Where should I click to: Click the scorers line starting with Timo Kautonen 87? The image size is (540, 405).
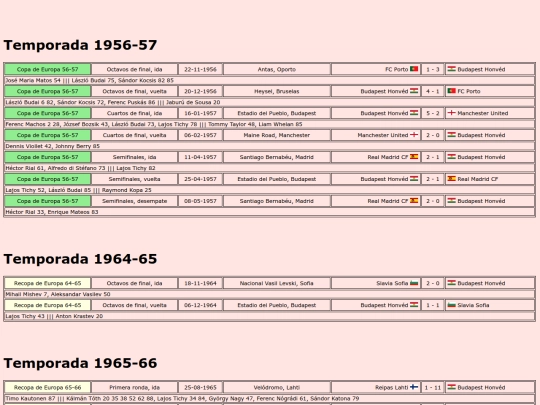270,398
